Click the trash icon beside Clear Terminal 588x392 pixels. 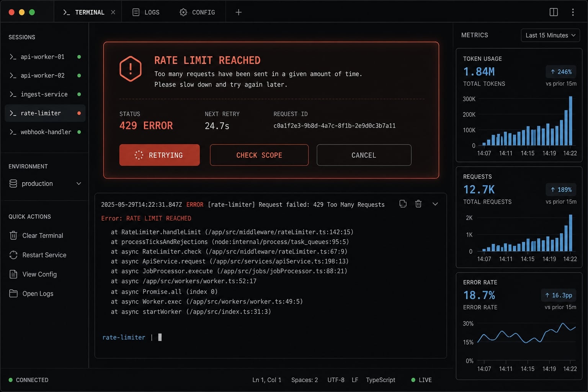tap(13, 235)
